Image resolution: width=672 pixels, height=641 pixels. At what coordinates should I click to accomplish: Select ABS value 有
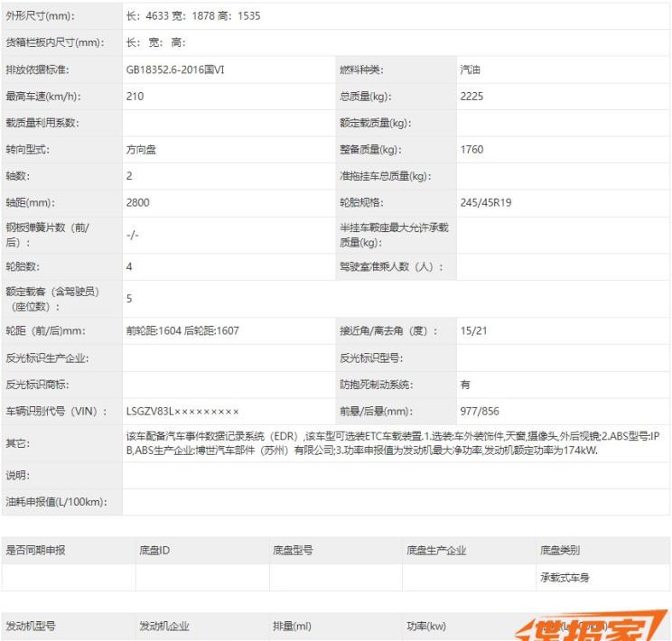click(465, 385)
